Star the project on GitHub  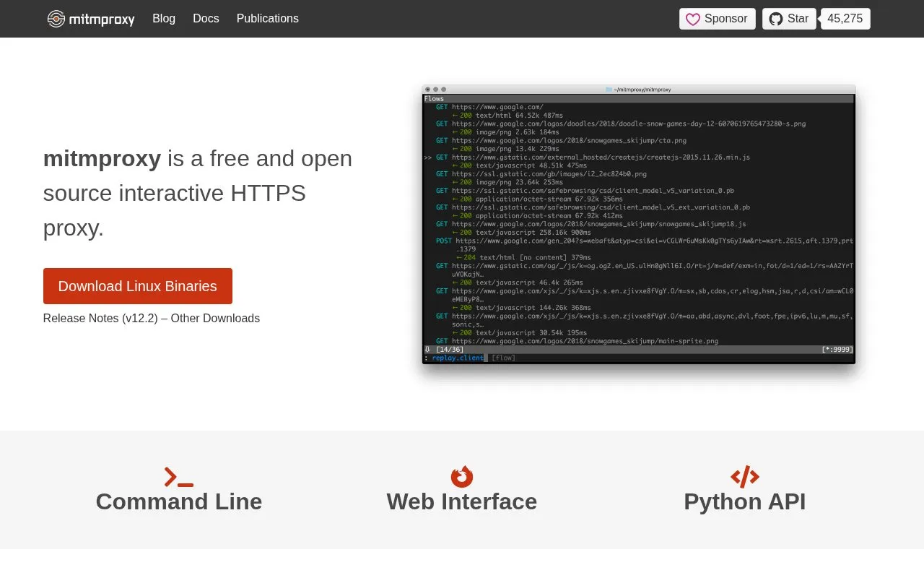pyautogui.click(x=789, y=19)
